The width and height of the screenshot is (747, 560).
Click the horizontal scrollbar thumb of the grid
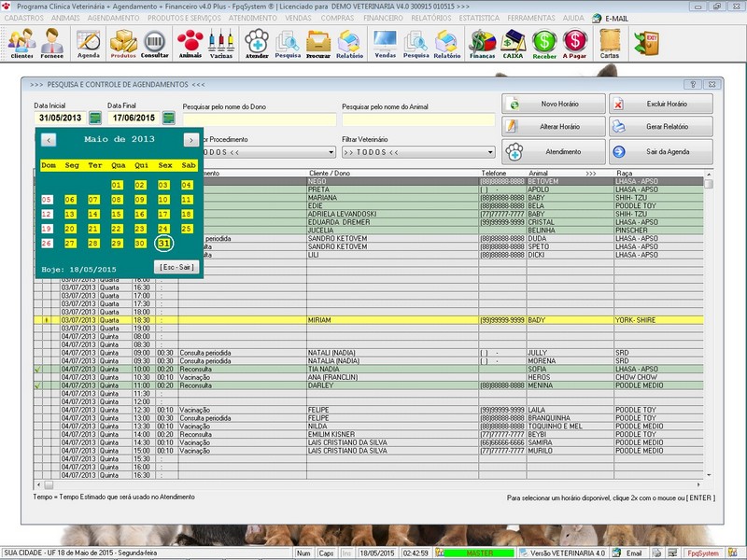click(x=49, y=485)
